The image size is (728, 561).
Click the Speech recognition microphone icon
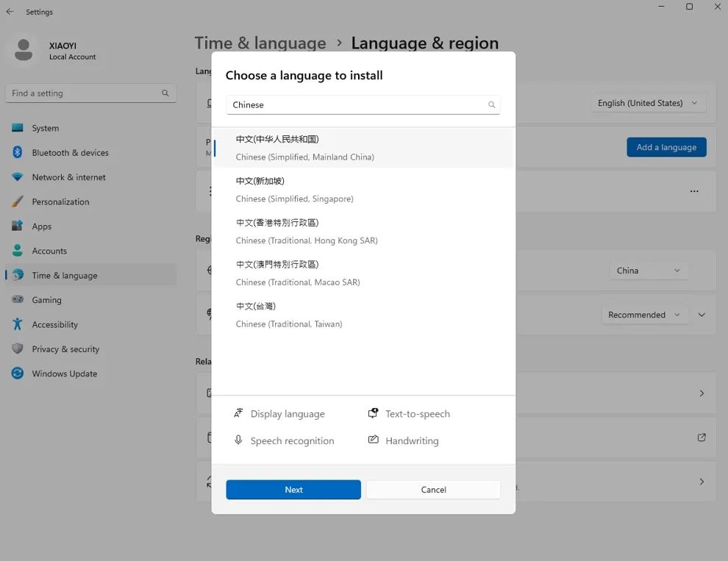[x=238, y=440]
